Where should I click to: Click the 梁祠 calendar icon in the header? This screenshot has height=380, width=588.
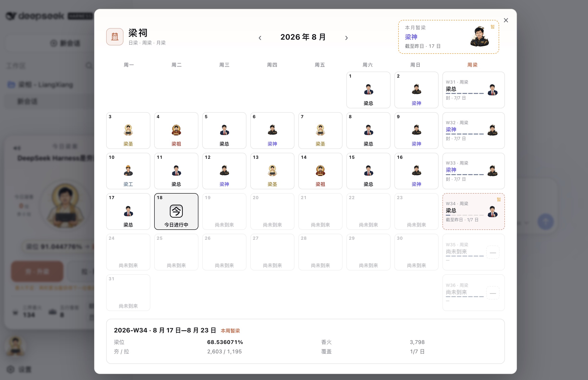click(x=115, y=37)
